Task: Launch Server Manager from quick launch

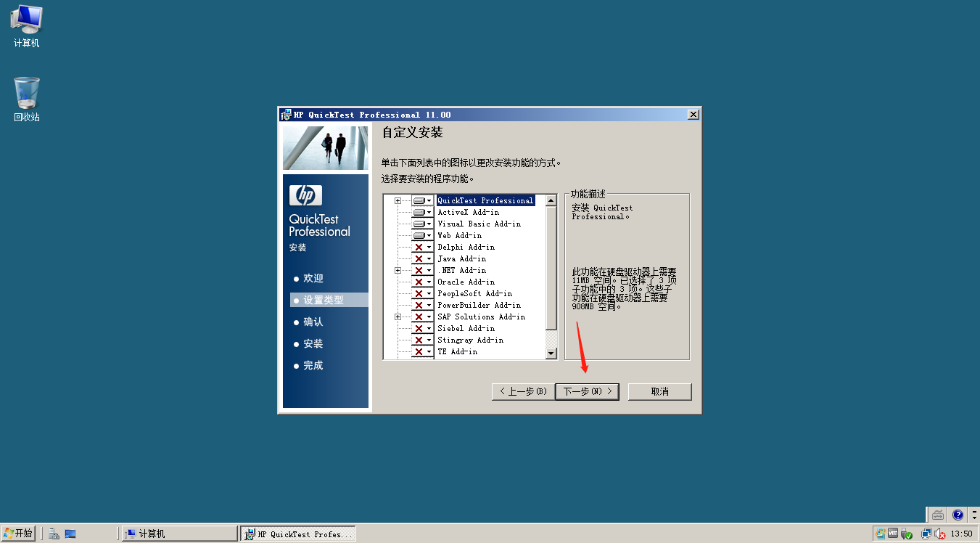Action: click(54, 534)
